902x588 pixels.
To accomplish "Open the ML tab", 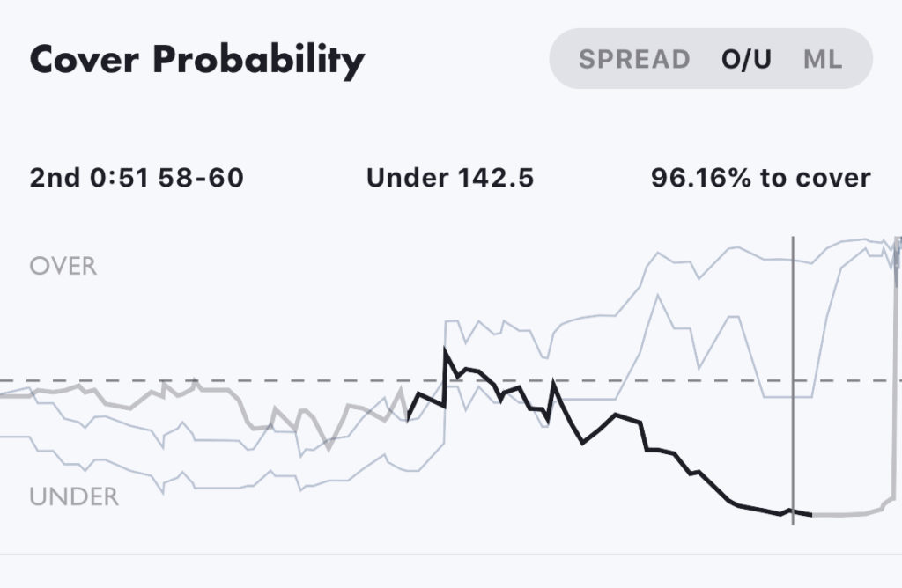I will pyautogui.click(x=823, y=59).
